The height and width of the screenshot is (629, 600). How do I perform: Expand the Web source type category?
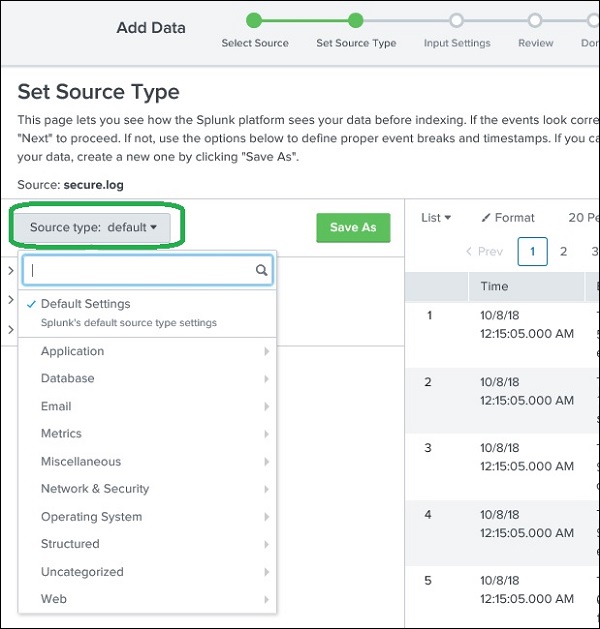54,599
